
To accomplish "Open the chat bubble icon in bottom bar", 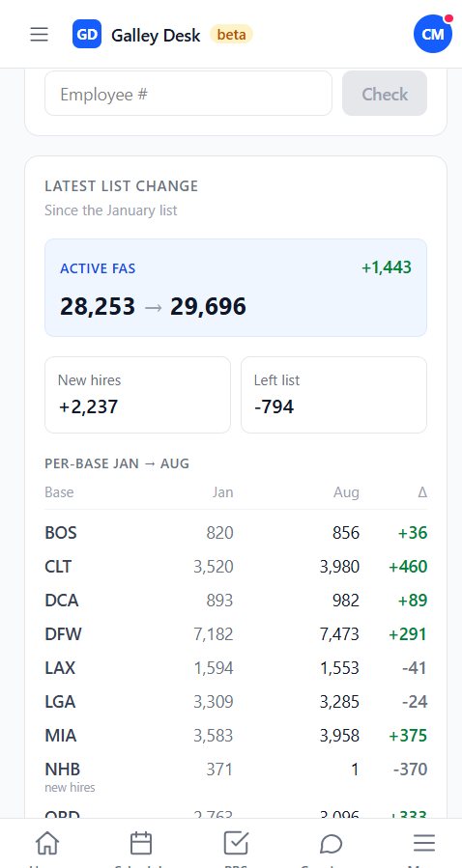I will [331, 844].
